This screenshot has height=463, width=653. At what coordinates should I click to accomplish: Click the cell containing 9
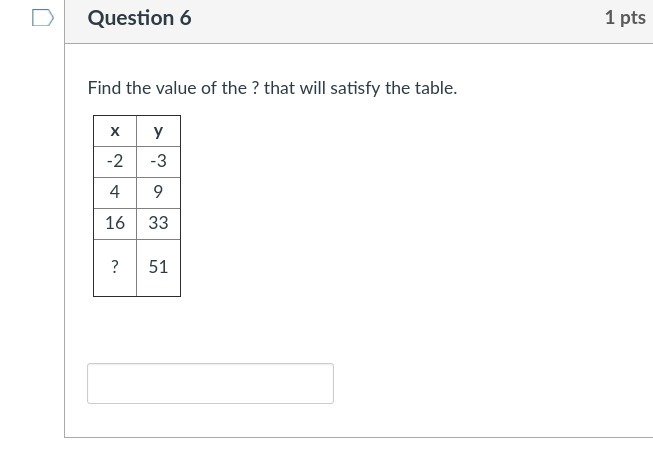[x=158, y=192]
